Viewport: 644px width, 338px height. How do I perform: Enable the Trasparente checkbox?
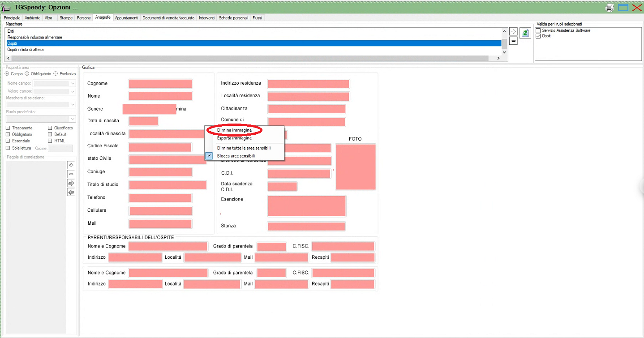tap(8, 128)
